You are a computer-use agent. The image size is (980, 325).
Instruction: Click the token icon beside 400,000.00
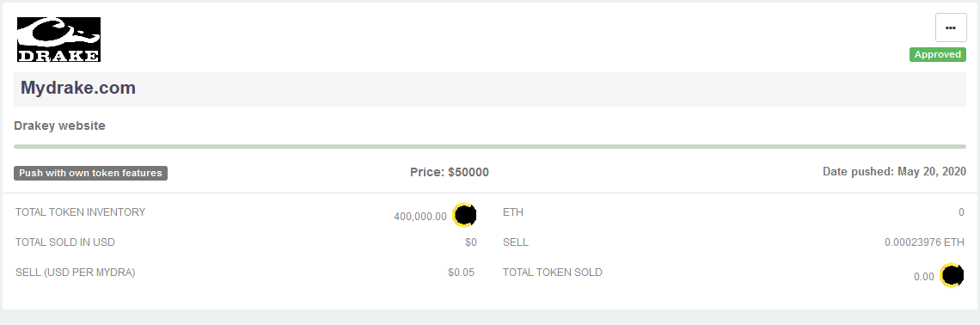(464, 215)
